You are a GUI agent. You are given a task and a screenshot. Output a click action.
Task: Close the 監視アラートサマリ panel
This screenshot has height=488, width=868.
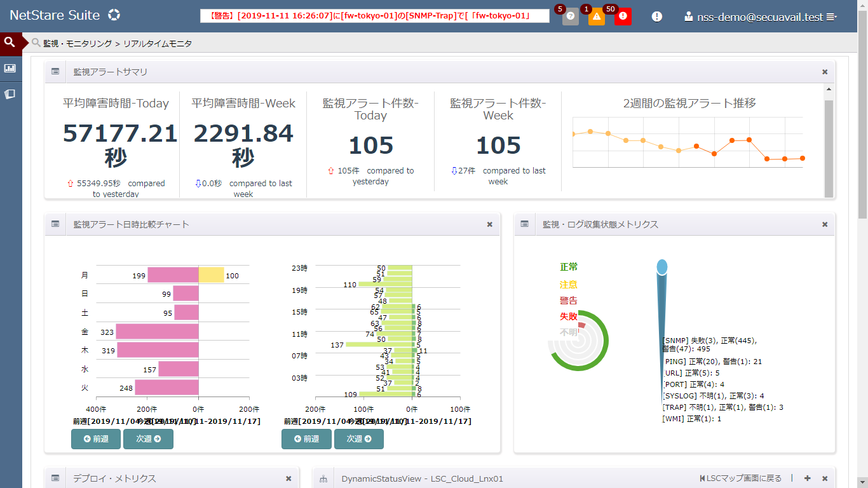coord(825,72)
